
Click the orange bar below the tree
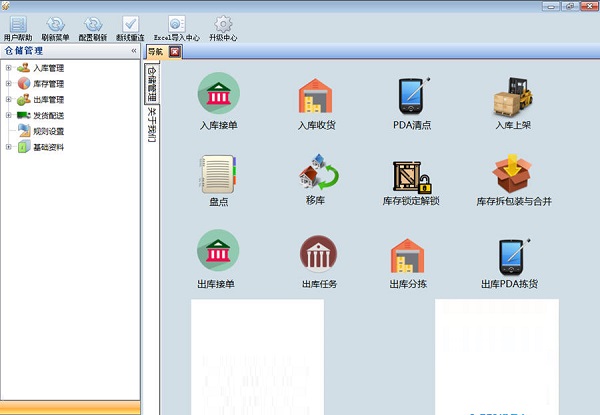[70, 408]
